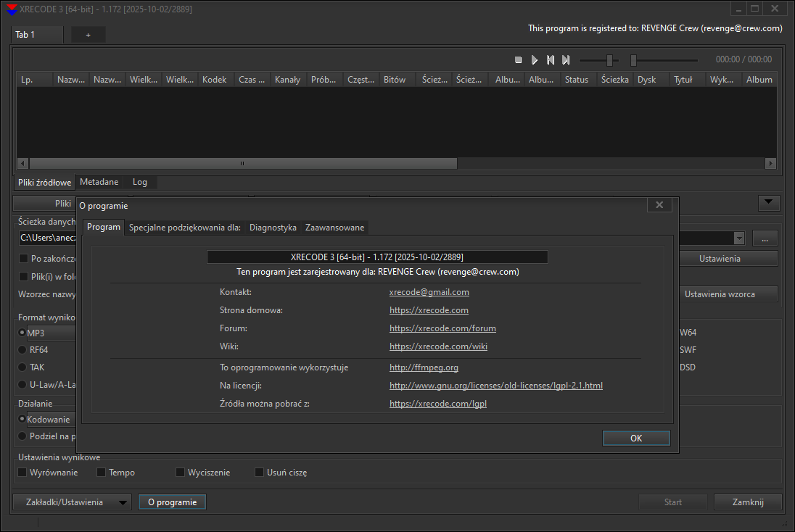Stop playback with the stop icon
This screenshot has height=532, width=795.
[518, 59]
